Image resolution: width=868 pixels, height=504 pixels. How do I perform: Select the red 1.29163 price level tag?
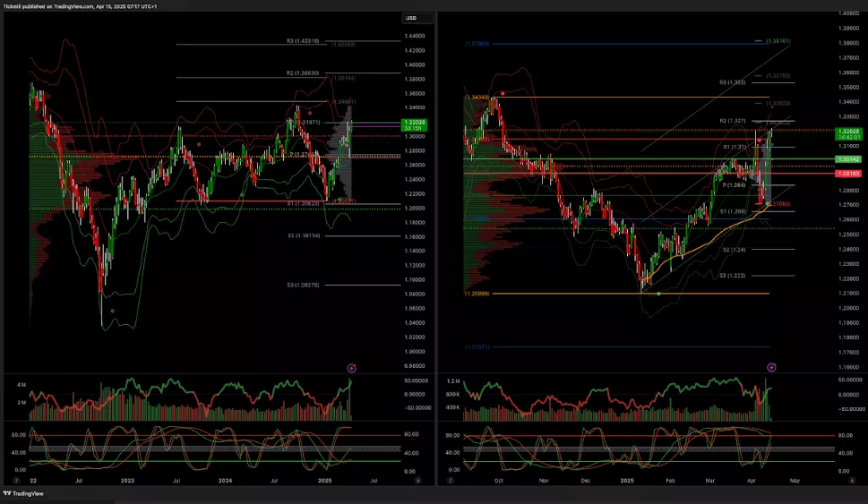(x=847, y=174)
